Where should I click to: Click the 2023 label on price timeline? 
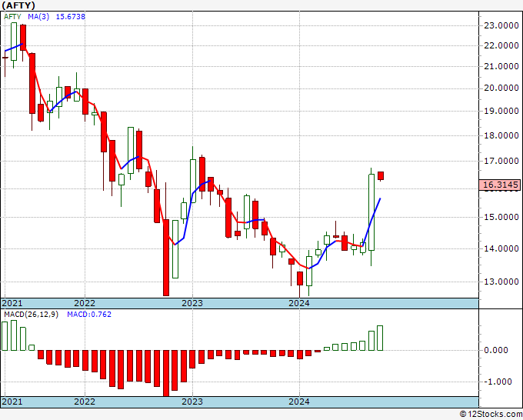[x=192, y=303]
